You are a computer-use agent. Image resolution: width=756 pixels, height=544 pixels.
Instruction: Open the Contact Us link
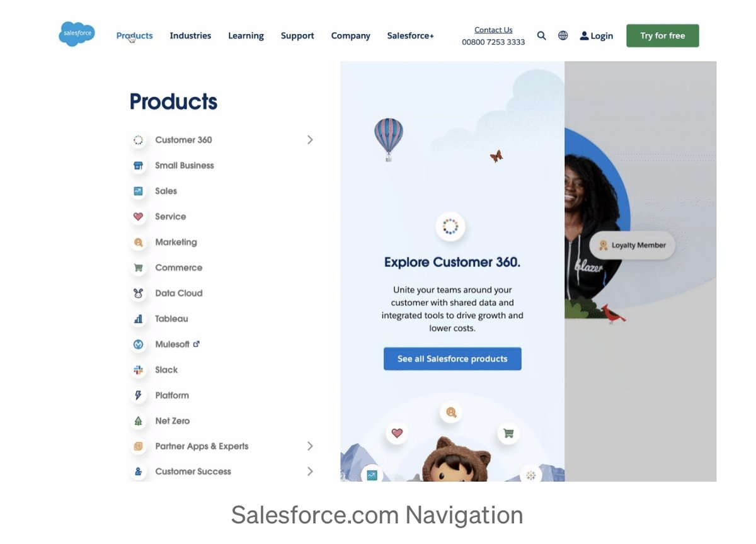[493, 30]
